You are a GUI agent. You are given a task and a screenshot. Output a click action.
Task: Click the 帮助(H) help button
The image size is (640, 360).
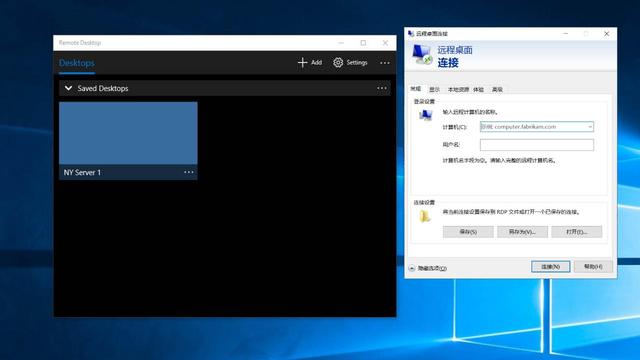coord(593,267)
